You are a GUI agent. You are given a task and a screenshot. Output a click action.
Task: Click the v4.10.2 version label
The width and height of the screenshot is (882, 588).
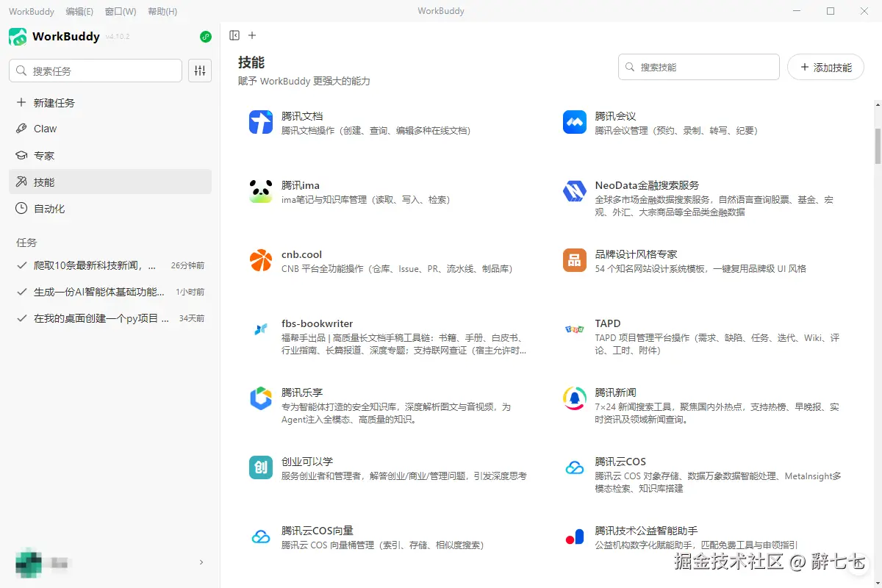click(x=118, y=37)
